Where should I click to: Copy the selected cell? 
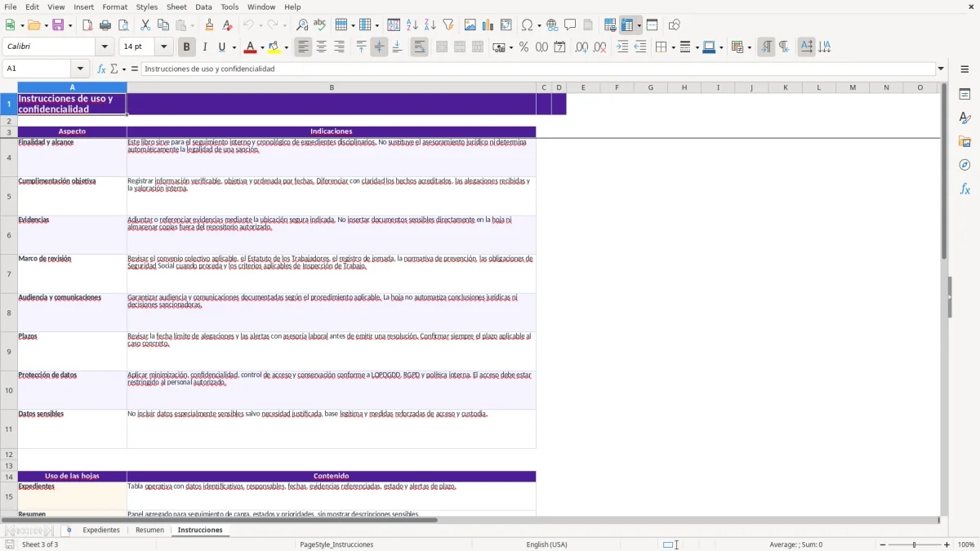[163, 25]
